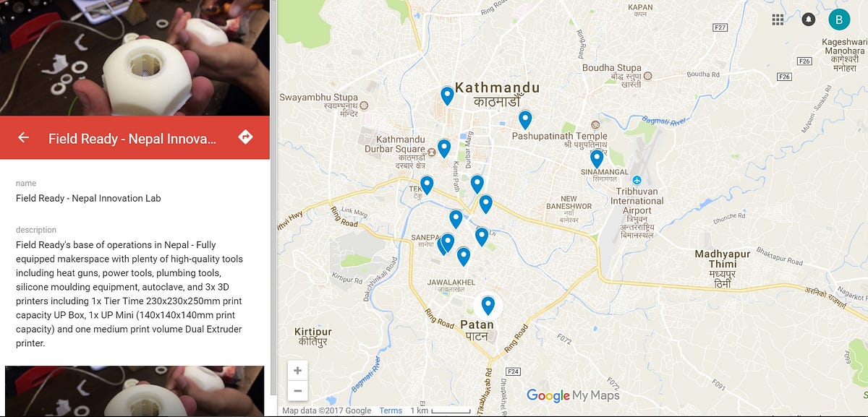The width and height of the screenshot is (868, 417).
Task: Open the Terms link
Action: click(x=391, y=410)
